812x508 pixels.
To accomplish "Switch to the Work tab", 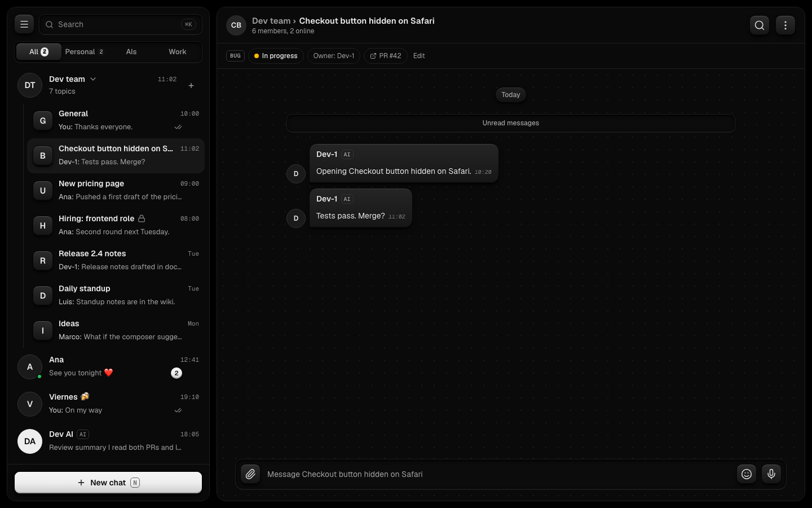I will (178, 52).
